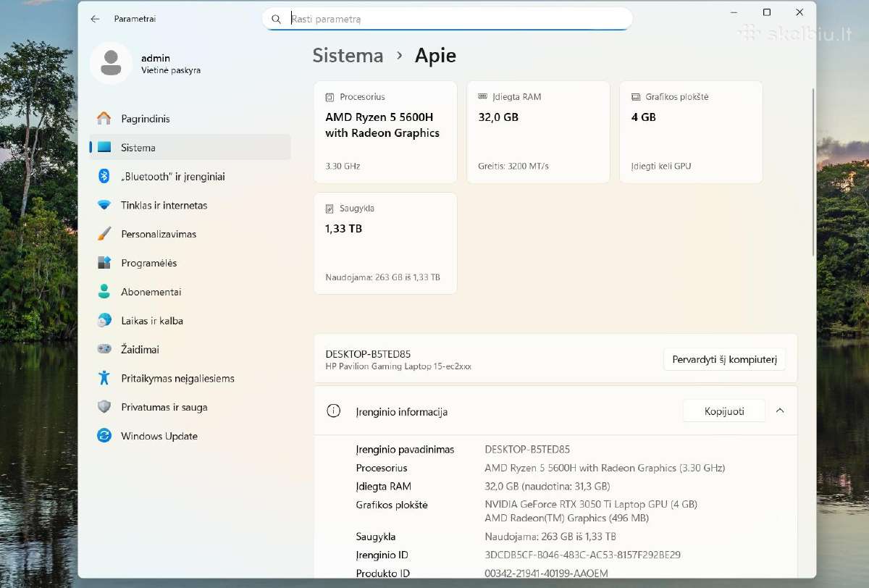Click Įrenginio informacija info circle icon
Screen dimensions: 869x588
[x=334, y=411]
